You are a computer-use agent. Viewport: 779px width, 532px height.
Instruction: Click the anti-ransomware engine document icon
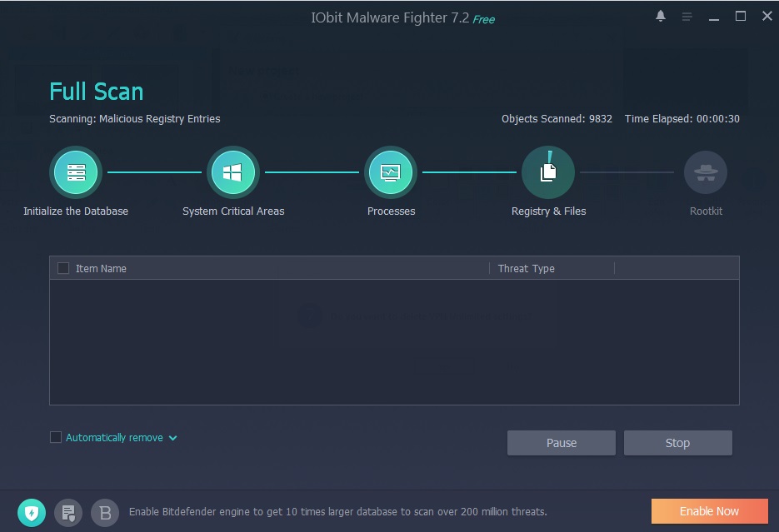[68, 513]
